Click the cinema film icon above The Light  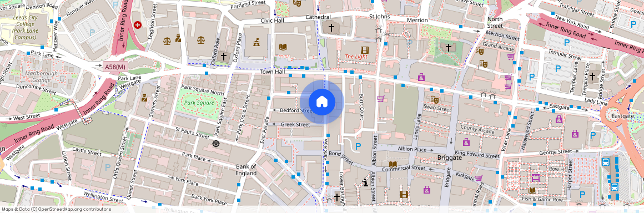point(364,50)
